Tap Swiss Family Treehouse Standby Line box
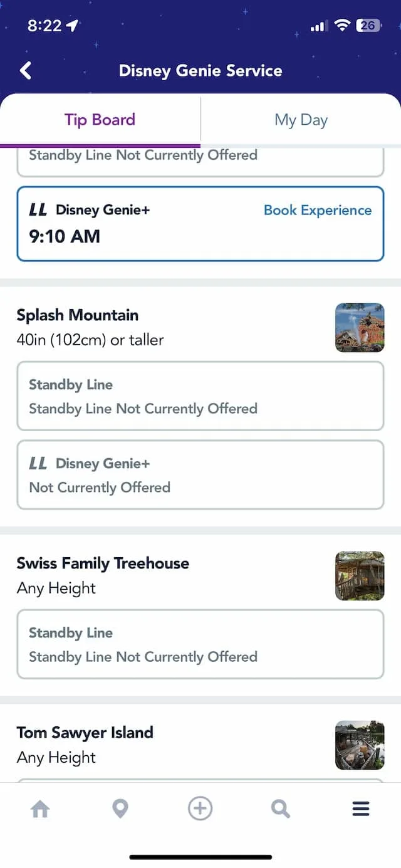401x868 pixels. [x=200, y=644]
